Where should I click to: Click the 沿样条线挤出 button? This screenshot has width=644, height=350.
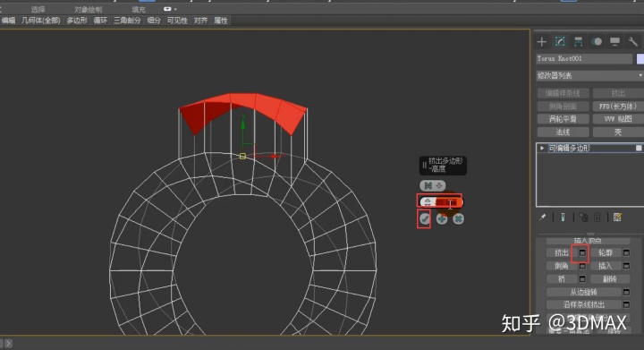tap(583, 304)
